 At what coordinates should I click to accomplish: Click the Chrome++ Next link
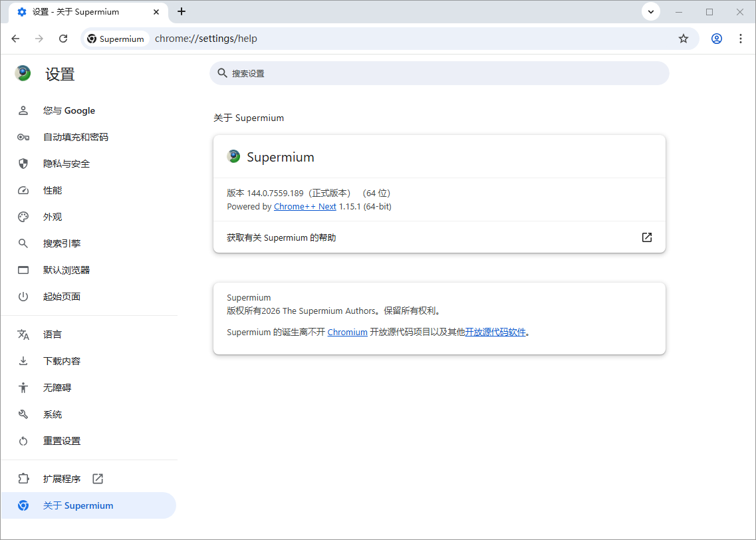pyautogui.click(x=305, y=207)
